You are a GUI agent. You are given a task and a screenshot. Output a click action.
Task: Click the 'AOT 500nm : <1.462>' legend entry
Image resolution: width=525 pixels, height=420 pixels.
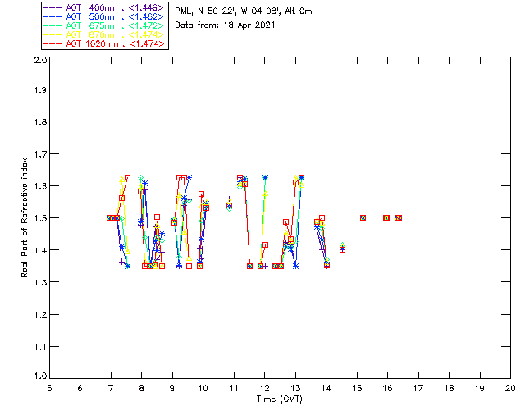(104, 16)
